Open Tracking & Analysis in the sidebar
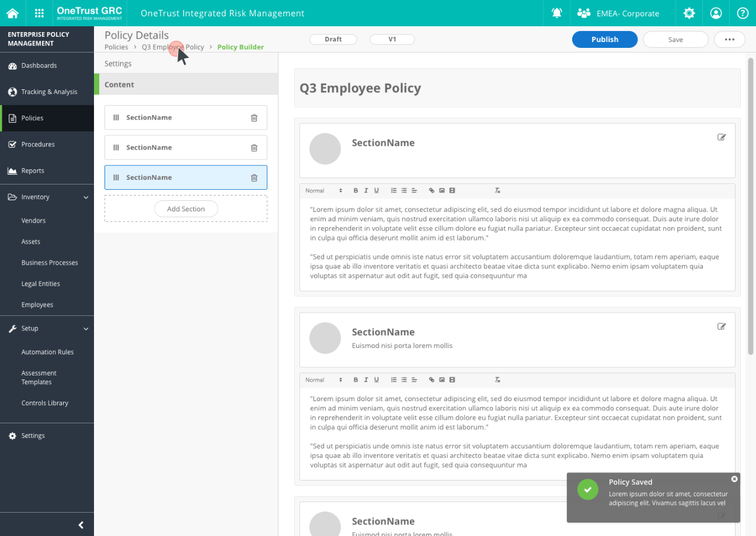This screenshot has width=756, height=536. point(47,92)
